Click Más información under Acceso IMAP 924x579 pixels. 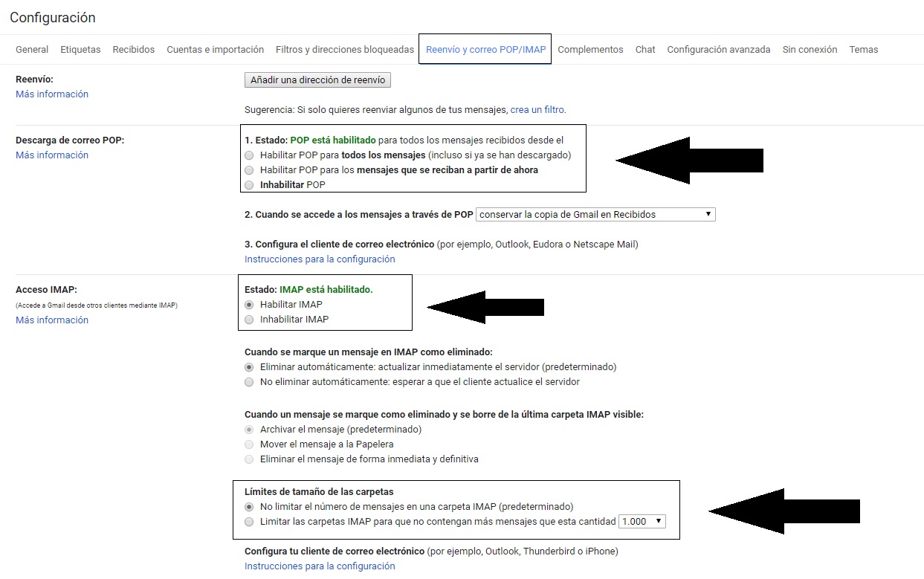[x=52, y=320]
